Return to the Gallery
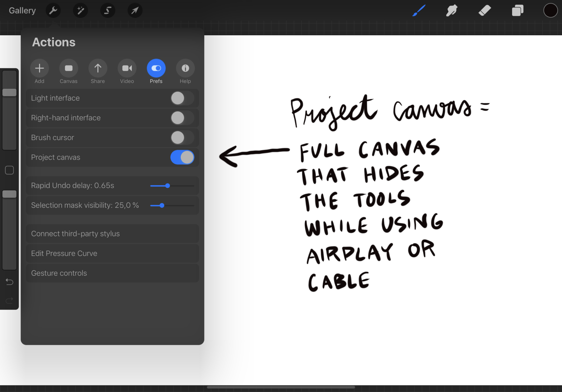 point(22,11)
